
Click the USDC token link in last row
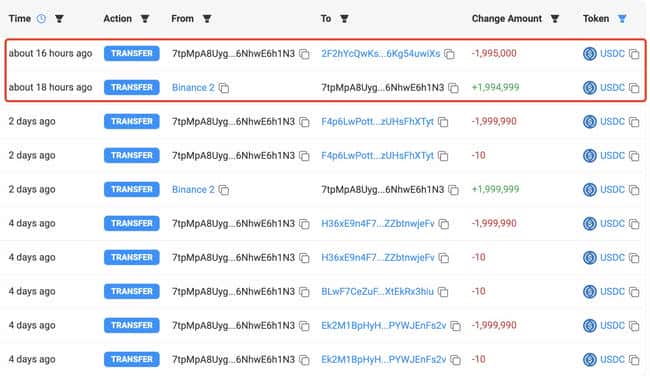pos(612,359)
